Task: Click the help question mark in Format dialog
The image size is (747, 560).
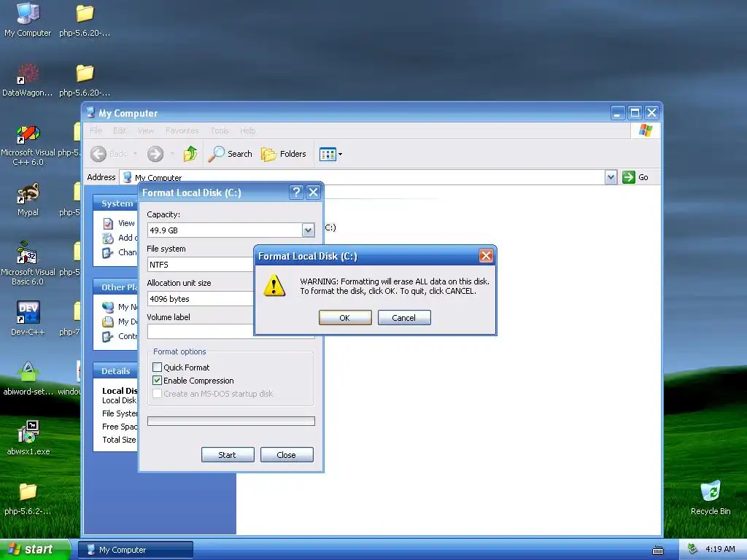Action: click(x=296, y=192)
